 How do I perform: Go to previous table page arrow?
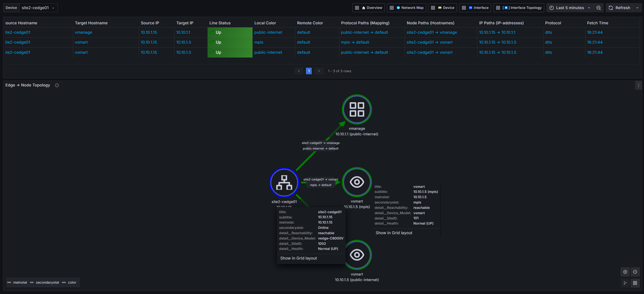[299, 71]
